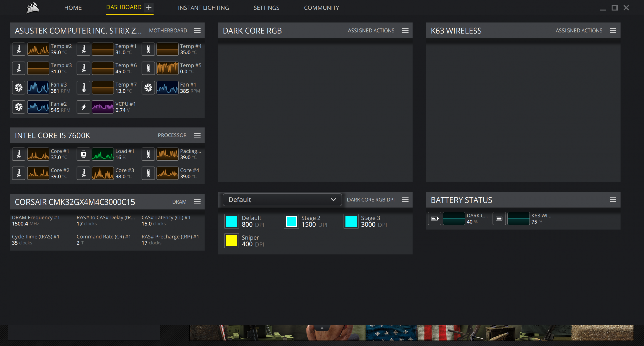
Task: Click the Stage 3 3000 DPI swatch
Action: 351,221
